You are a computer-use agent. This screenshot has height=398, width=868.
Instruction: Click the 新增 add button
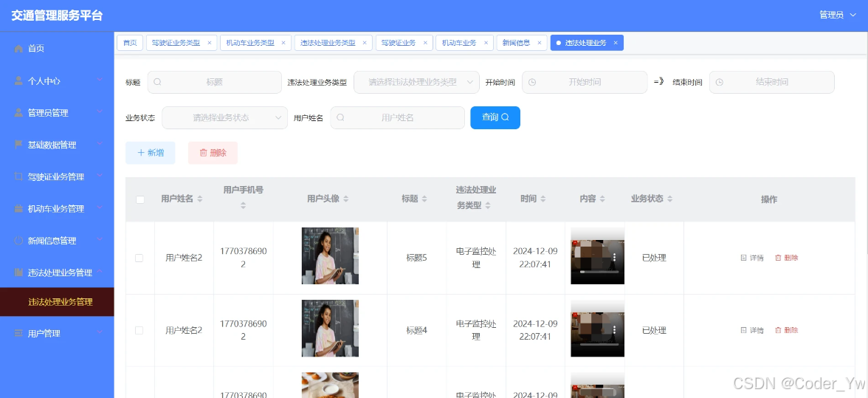coord(151,153)
